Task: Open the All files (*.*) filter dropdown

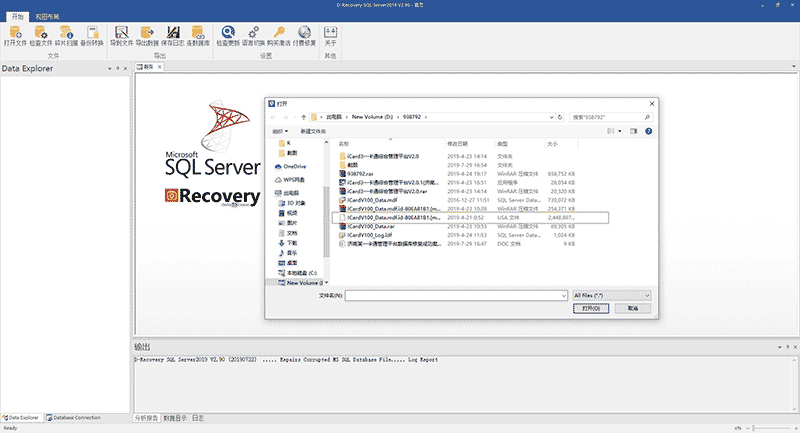Action: pos(612,295)
